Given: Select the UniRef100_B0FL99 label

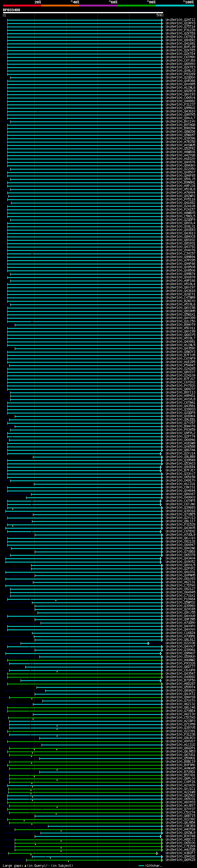Looking at the screenshot, I should click(180, 47).
